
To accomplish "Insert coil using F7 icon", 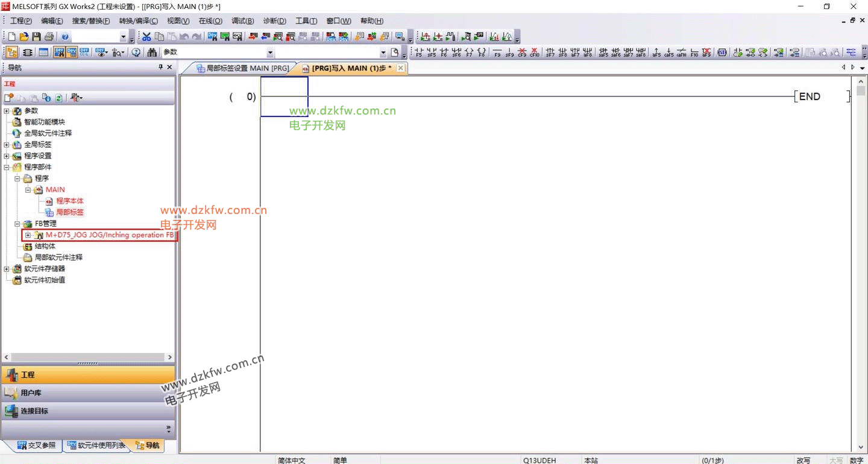I will (469, 53).
